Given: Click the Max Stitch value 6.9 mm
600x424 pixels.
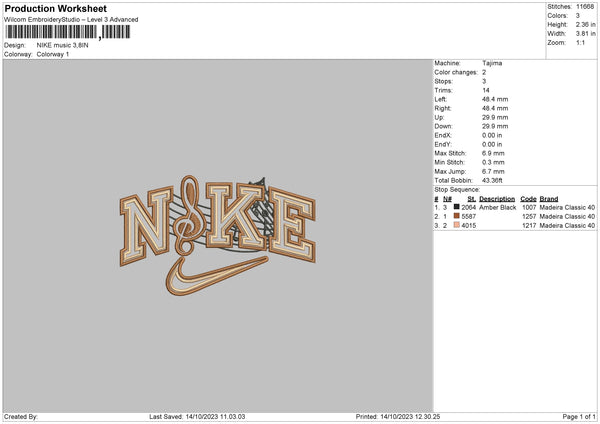Looking at the screenshot, I should pyautogui.click(x=493, y=153).
